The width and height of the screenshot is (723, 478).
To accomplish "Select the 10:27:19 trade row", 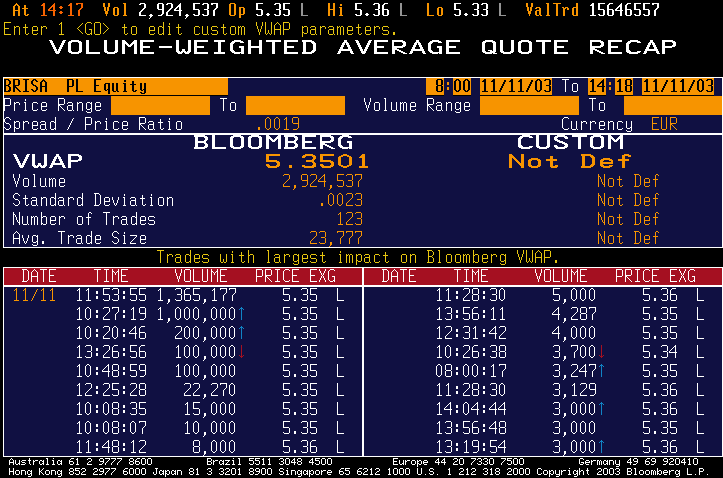I will pyautogui.click(x=183, y=314).
